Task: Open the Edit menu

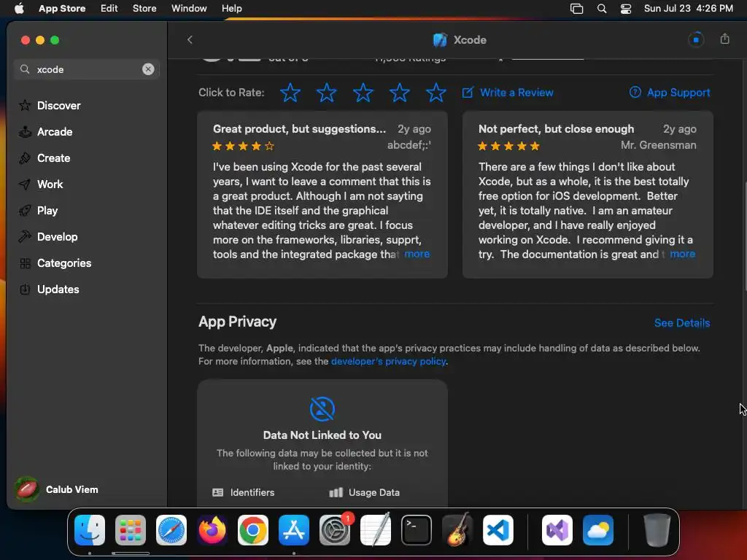Action: coord(109,9)
